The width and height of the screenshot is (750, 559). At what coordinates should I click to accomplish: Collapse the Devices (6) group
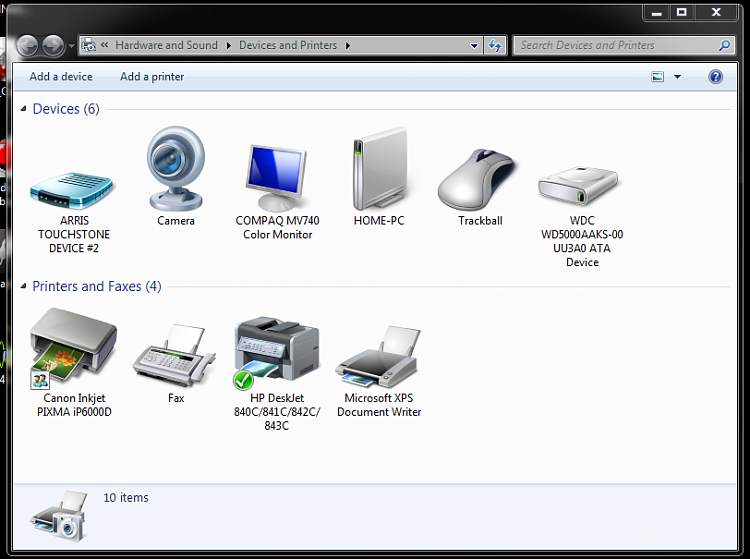23,109
